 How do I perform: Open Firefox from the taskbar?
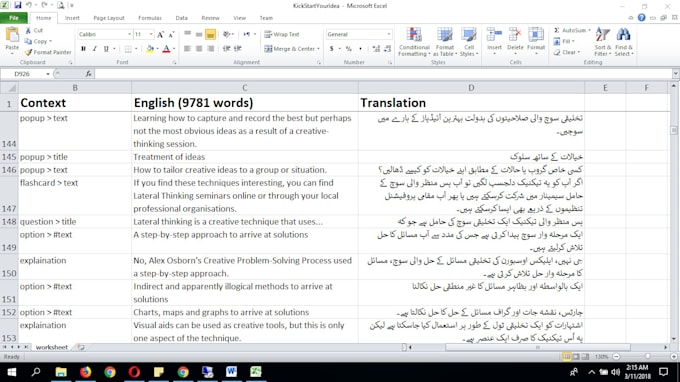click(85, 372)
